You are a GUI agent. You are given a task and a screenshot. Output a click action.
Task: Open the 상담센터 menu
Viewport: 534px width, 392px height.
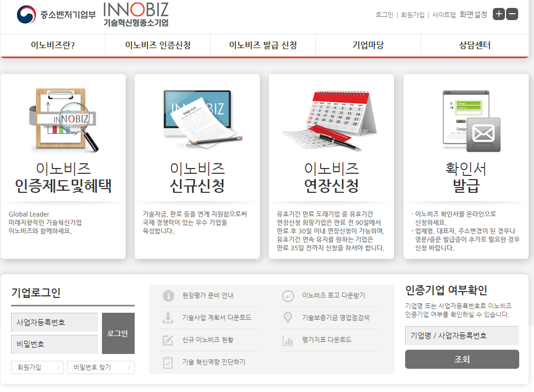pyautogui.click(x=475, y=45)
